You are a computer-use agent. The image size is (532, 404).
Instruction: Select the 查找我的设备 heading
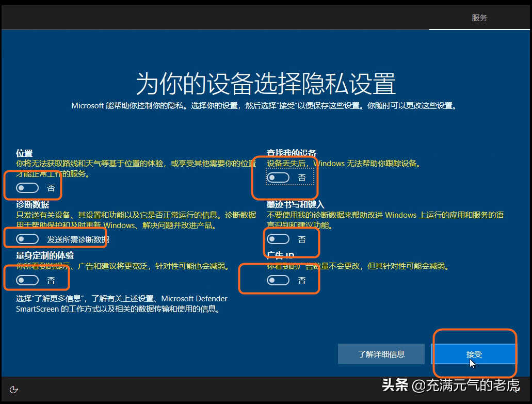(x=292, y=153)
